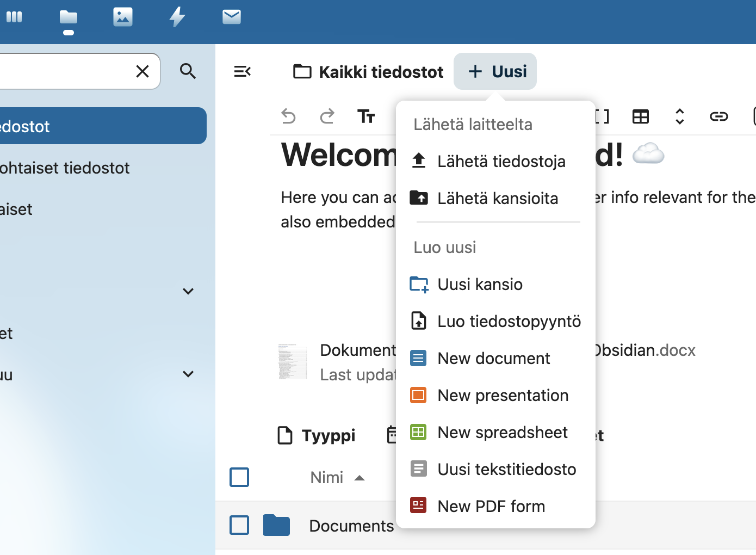756x555 pixels.
Task: Sort by Nimi column header
Action: tap(337, 478)
